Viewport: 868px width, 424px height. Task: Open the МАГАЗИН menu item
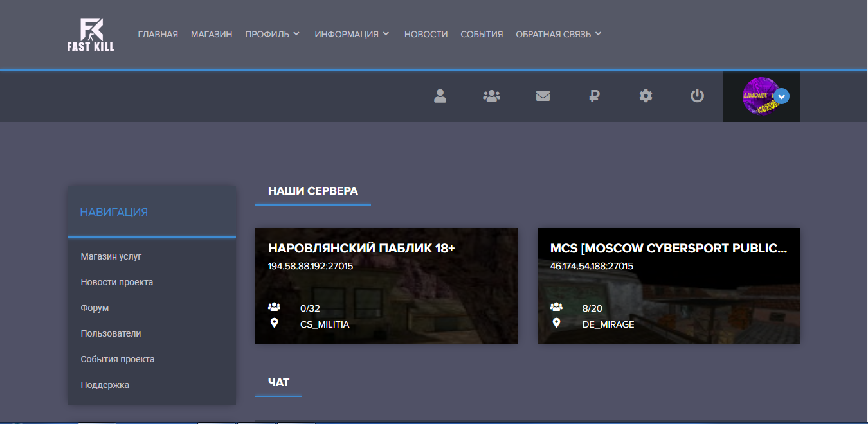point(212,34)
